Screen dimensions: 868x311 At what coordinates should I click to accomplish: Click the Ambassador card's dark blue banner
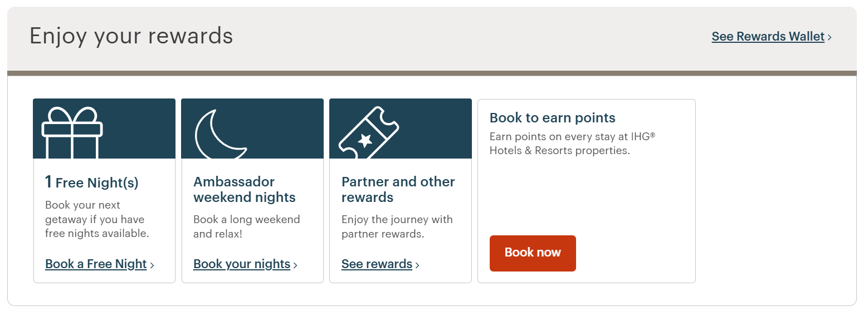pos(252,129)
